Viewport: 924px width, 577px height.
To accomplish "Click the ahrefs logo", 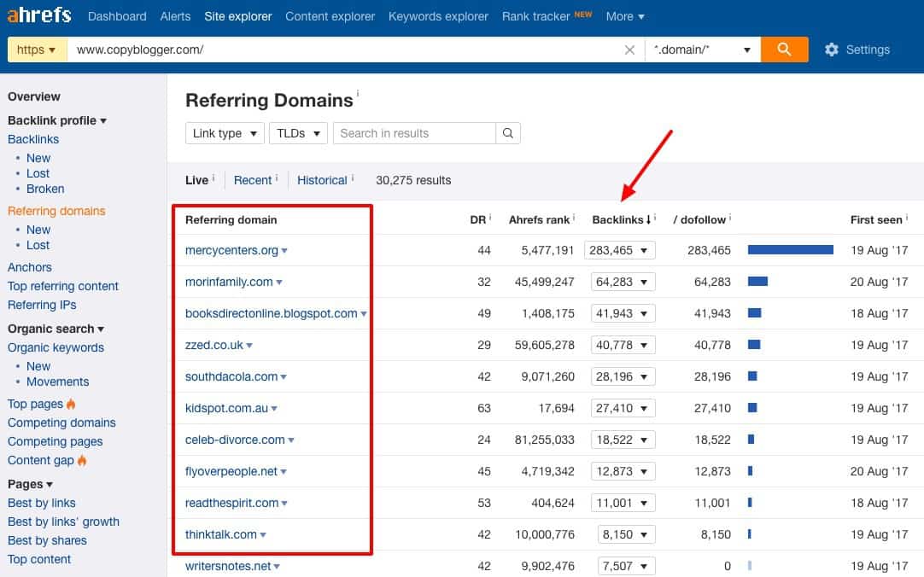I will (x=39, y=15).
